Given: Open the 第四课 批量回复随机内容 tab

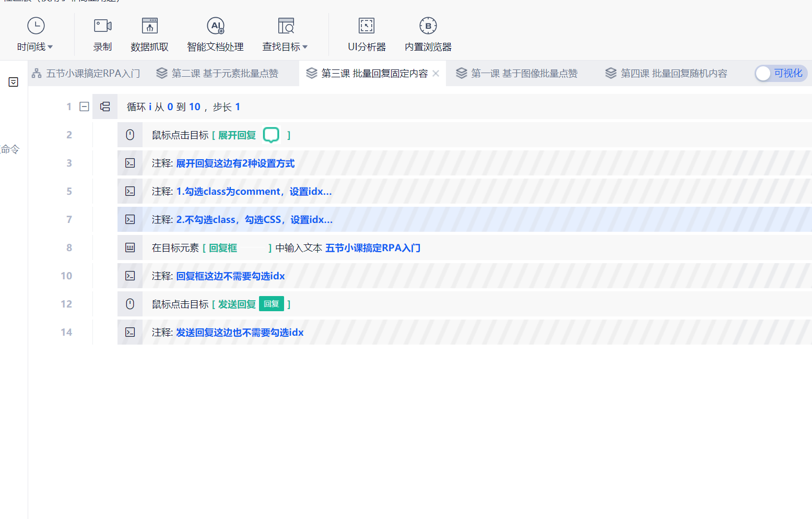Looking at the screenshot, I should pos(666,74).
